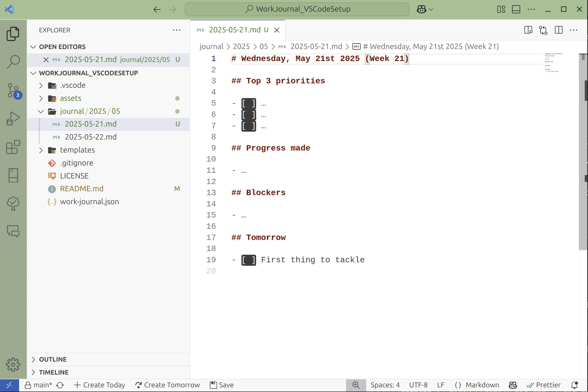
Task: Click the zoom magnifier icon in status bar
Action: 356,385
